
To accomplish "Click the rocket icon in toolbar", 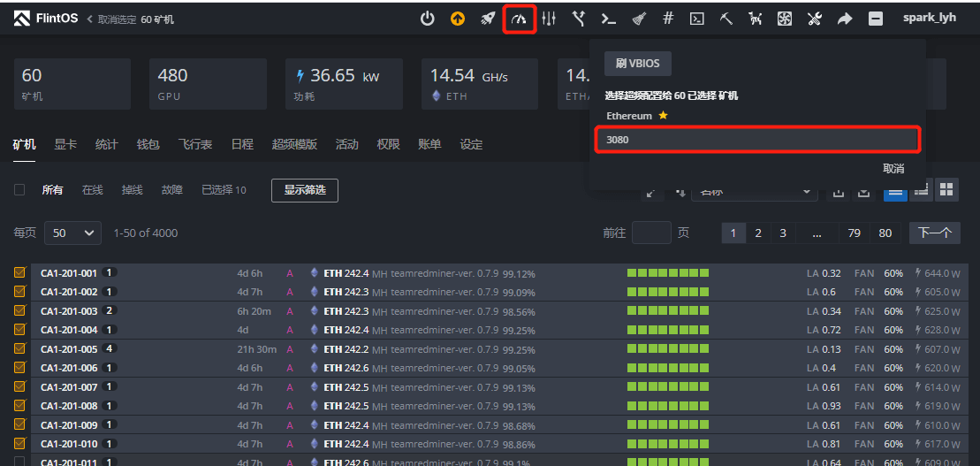I will [488, 19].
